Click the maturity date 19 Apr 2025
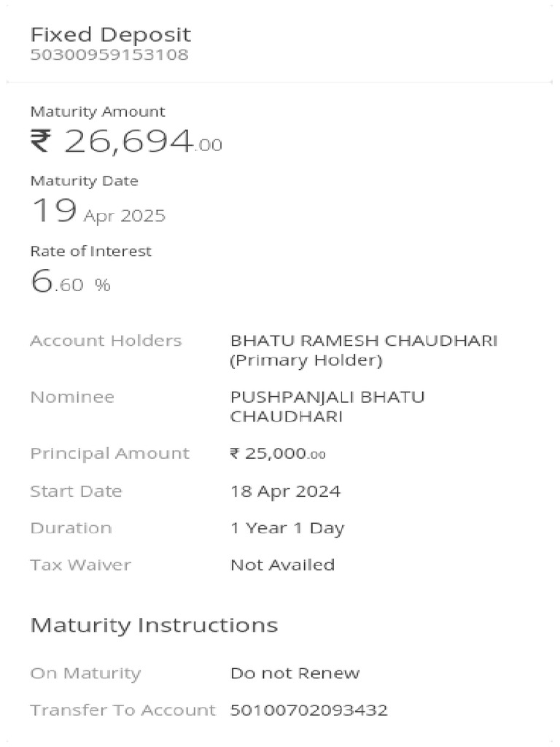 [x=98, y=212]
